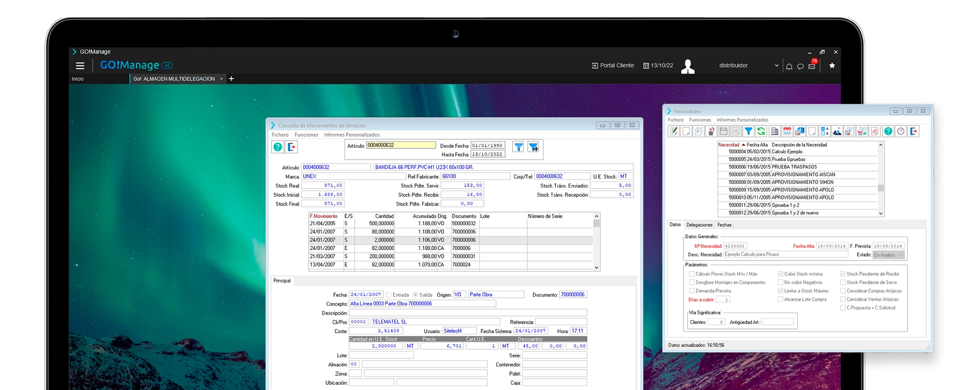Open the ALMACEN MULTIDELEGACION tab dropdown arrow

pos(222,79)
